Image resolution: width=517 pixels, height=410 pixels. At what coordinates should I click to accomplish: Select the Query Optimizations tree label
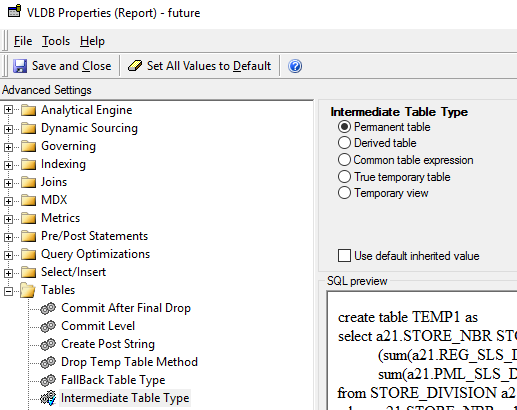click(x=95, y=254)
